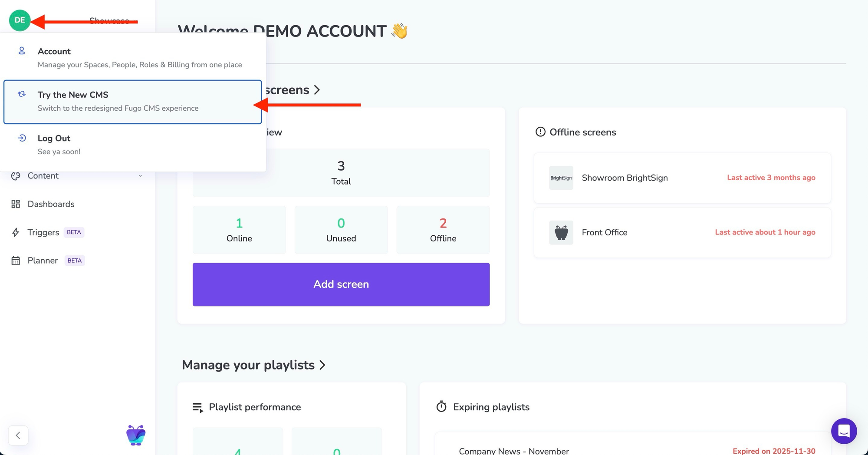868x455 pixels.
Task: Select Try the New CMS menu item
Action: [x=132, y=102]
